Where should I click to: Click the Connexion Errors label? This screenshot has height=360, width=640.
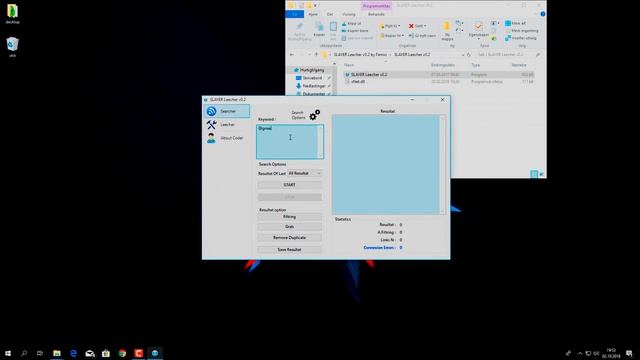tap(379, 248)
